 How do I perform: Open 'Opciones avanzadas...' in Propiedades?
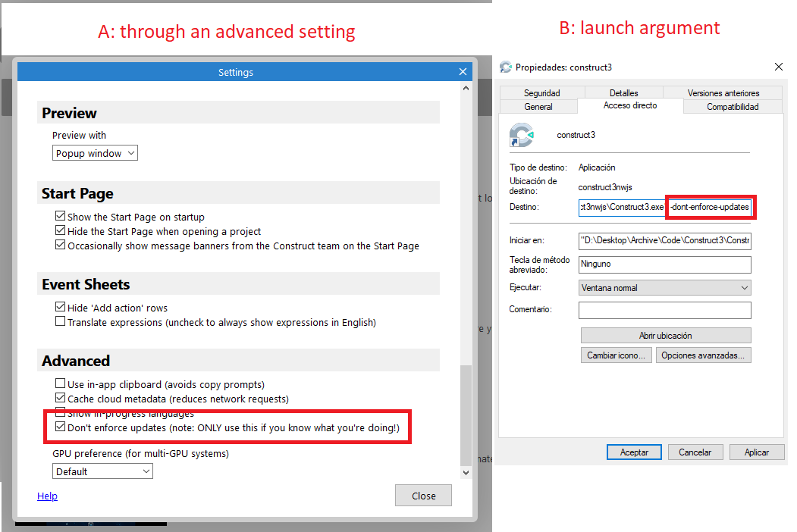[703, 355]
